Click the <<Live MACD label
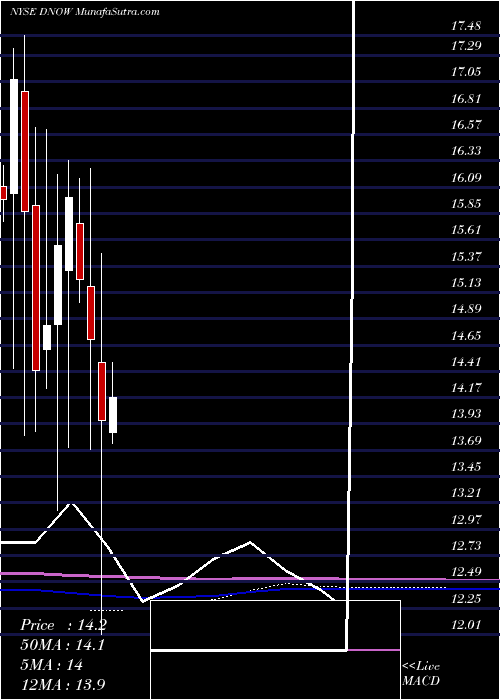The height and width of the screenshot is (700, 500). (x=421, y=674)
